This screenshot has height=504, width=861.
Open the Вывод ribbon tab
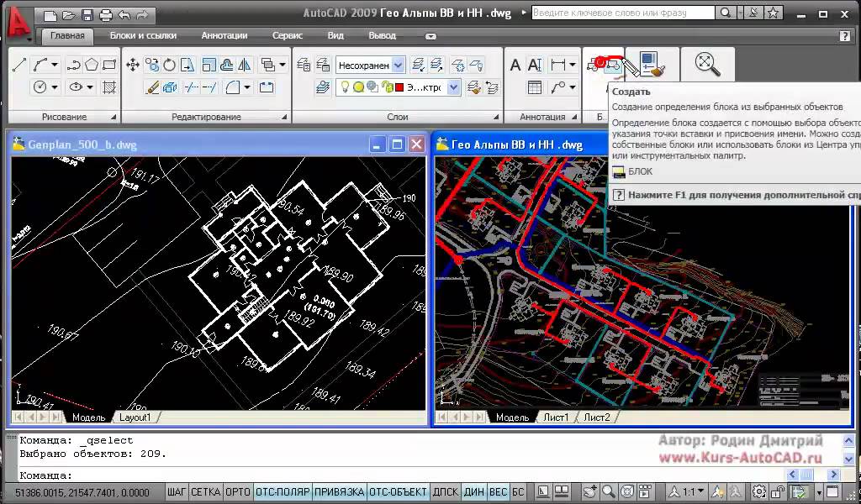[x=383, y=35]
